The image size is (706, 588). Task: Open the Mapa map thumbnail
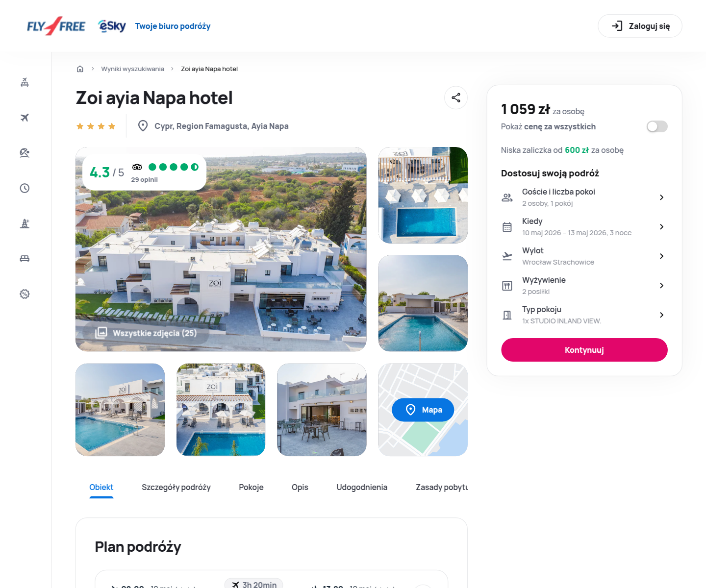pos(423,410)
